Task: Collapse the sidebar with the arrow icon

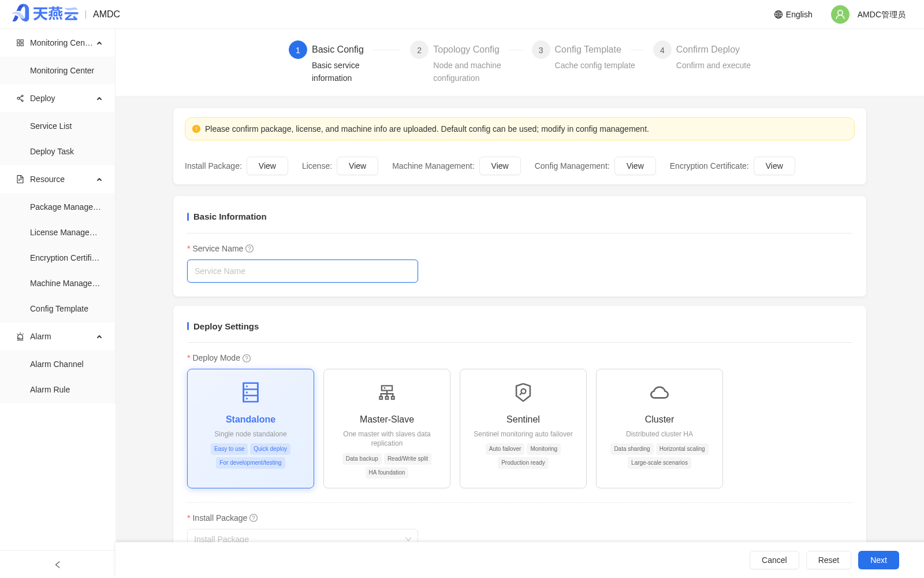Action: (x=58, y=565)
